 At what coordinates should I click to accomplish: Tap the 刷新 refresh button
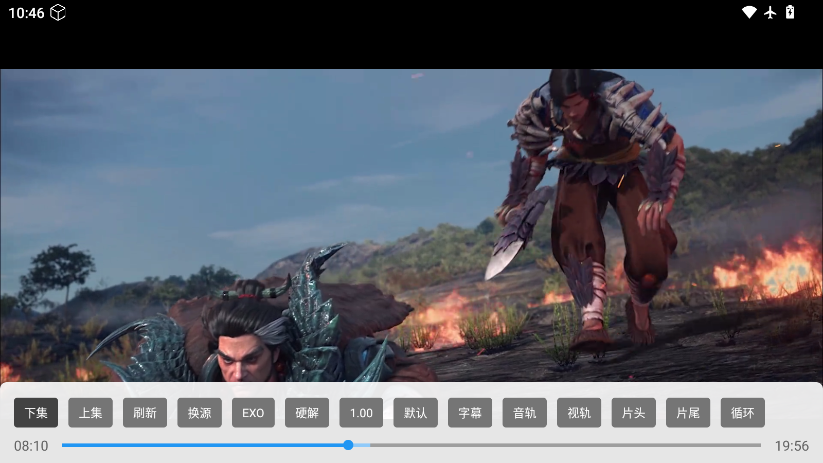pos(145,413)
